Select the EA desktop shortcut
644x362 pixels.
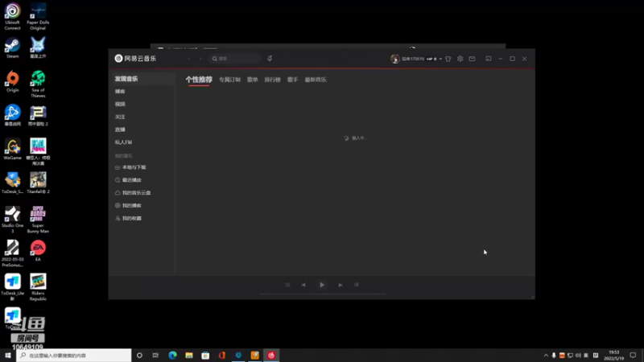coord(38,251)
